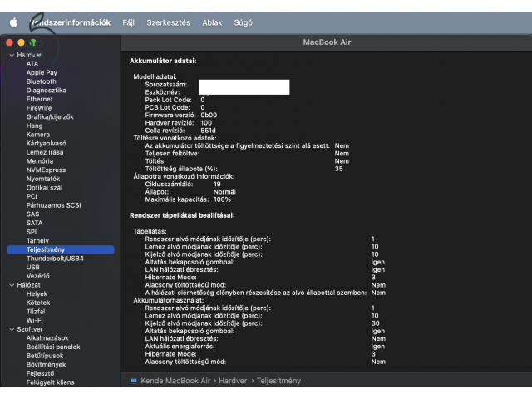This screenshot has width=532, height=399.
Task: Select SPI in the sidebar
Action: [32, 232]
